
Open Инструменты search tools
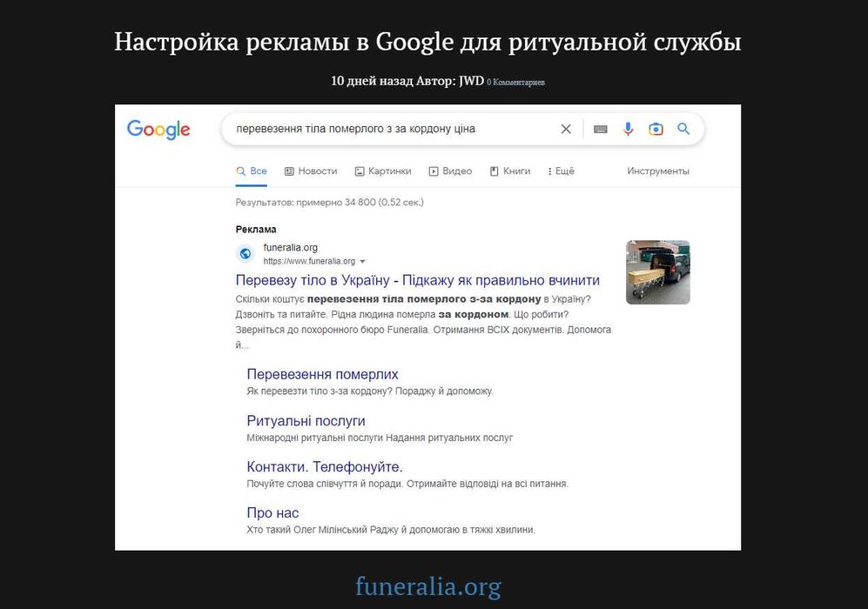pyautogui.click(x=658, y=171)
